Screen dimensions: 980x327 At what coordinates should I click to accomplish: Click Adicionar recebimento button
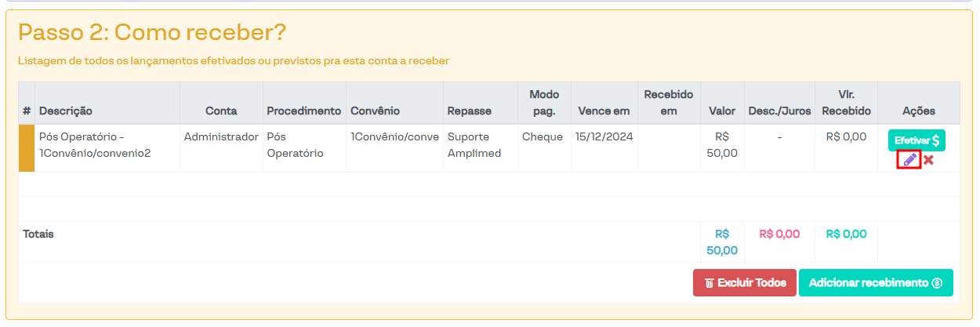point(876,283)
